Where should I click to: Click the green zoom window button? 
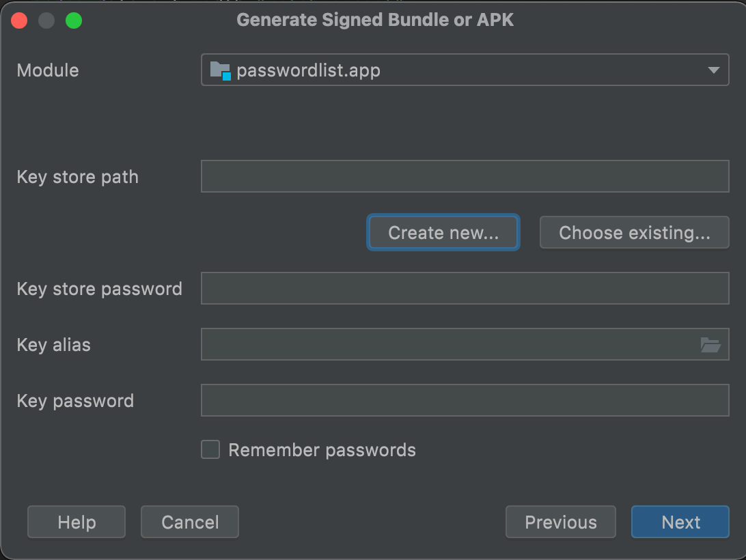tap(74, 20)
